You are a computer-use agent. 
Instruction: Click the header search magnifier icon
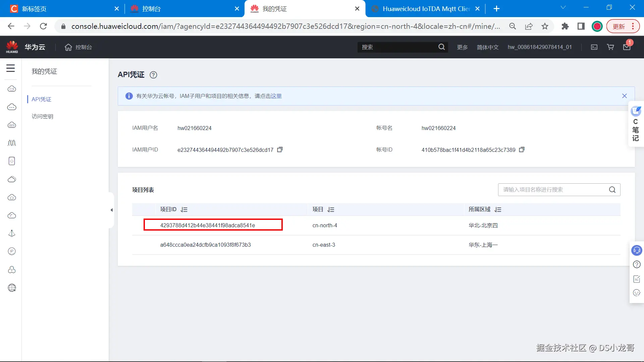442,47
